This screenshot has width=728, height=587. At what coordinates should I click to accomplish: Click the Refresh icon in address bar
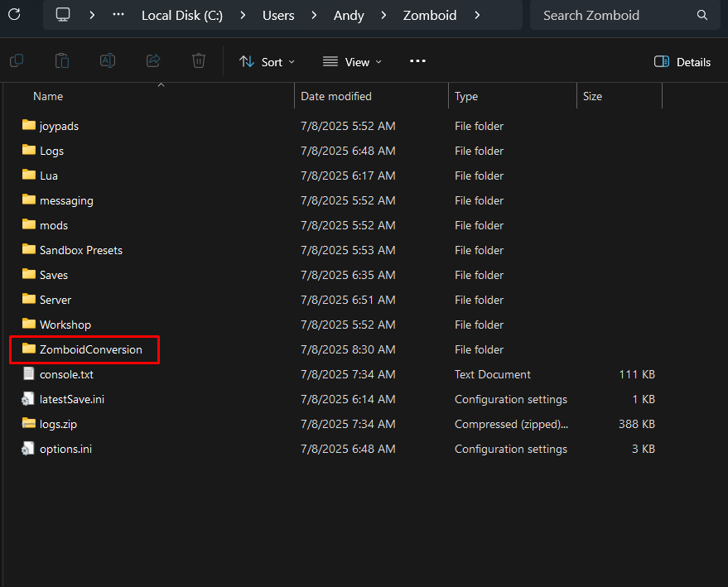click(x=14, y=15)
